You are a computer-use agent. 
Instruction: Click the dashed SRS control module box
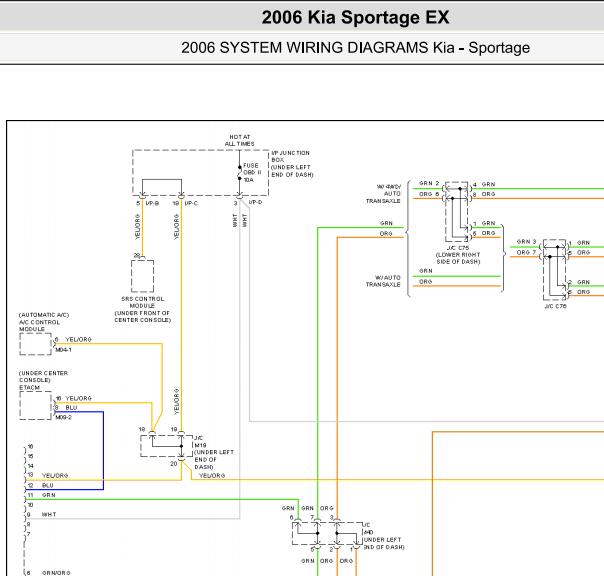coord(143,276)
